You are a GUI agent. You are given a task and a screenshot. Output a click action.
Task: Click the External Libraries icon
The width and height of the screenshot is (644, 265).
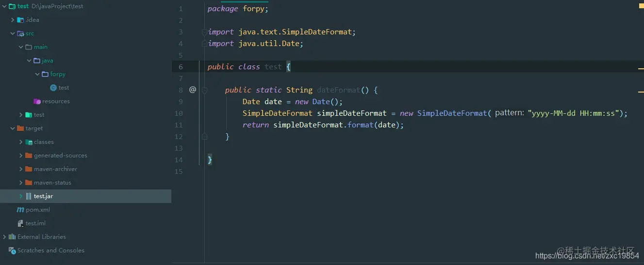pyautogui.click(x=12, y=237)
